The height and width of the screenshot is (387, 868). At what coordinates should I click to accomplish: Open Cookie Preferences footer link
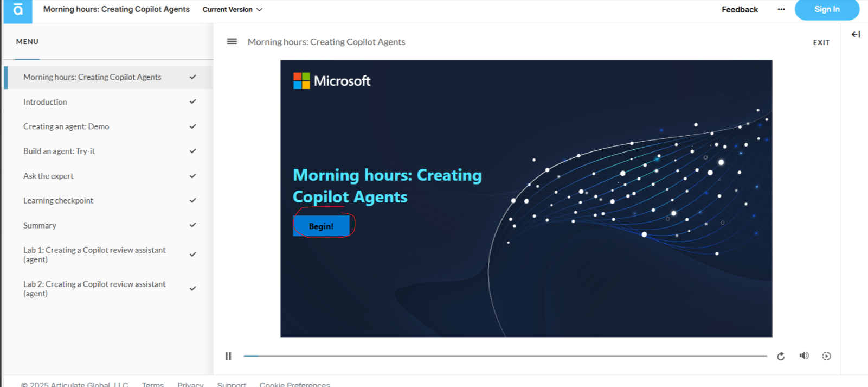(x=294, y=384)
